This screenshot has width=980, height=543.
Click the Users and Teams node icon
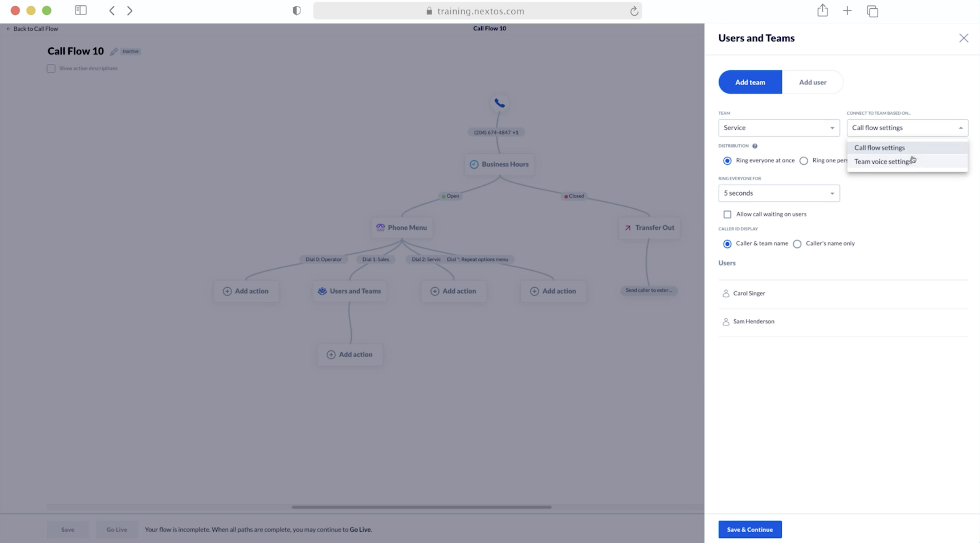pos(322,290)
